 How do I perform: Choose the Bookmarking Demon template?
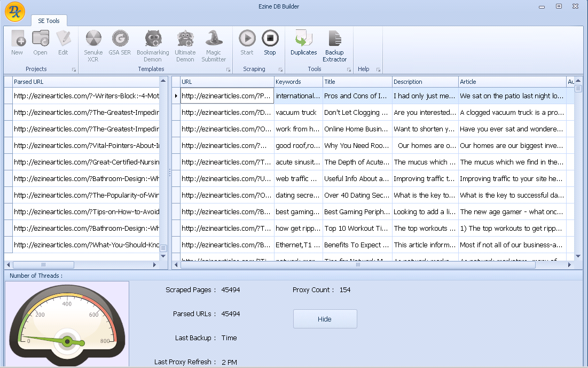[x=153, y=46]
